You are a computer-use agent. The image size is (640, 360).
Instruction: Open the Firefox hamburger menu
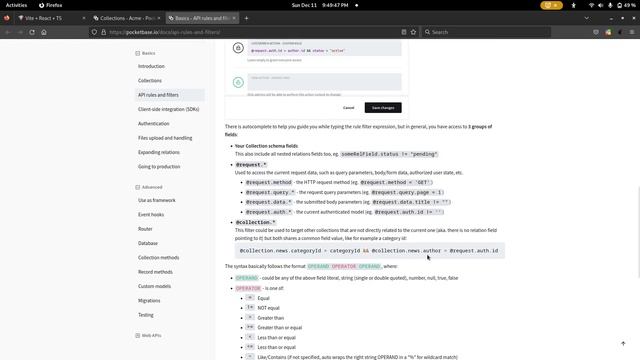[632, 32]
